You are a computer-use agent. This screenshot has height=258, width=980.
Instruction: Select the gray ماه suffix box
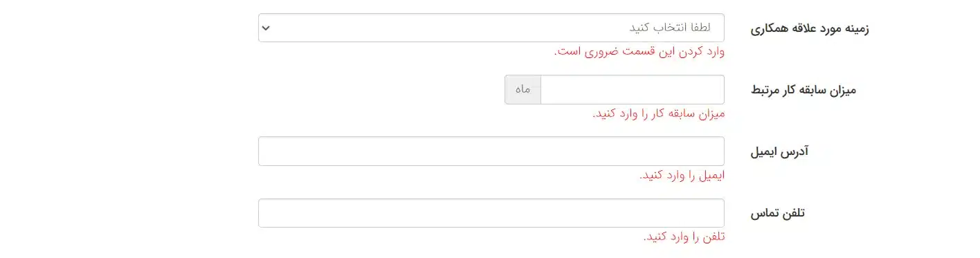click(x=523, y=89)
